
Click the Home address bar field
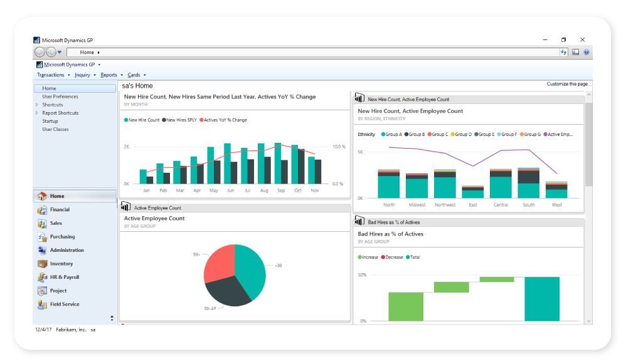pyautogui.click(x=313, y=52)
